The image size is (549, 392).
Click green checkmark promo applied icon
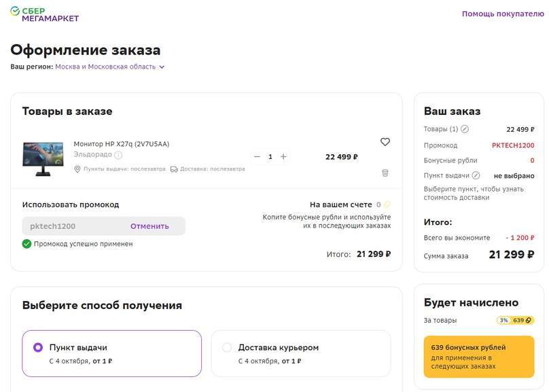[x=26, y=244]
